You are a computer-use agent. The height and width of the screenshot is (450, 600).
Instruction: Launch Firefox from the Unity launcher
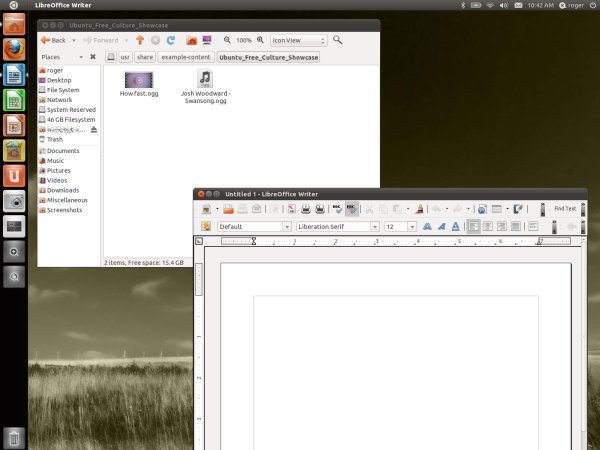14,49
